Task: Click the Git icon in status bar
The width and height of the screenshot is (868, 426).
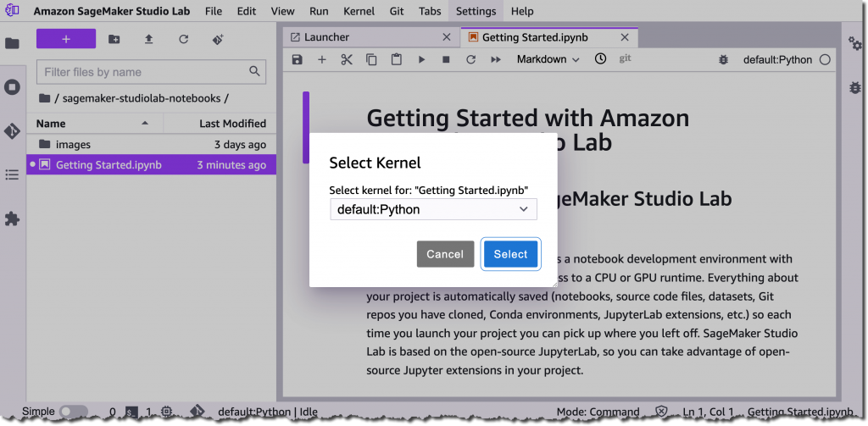Action: click(x=197, y=412)
